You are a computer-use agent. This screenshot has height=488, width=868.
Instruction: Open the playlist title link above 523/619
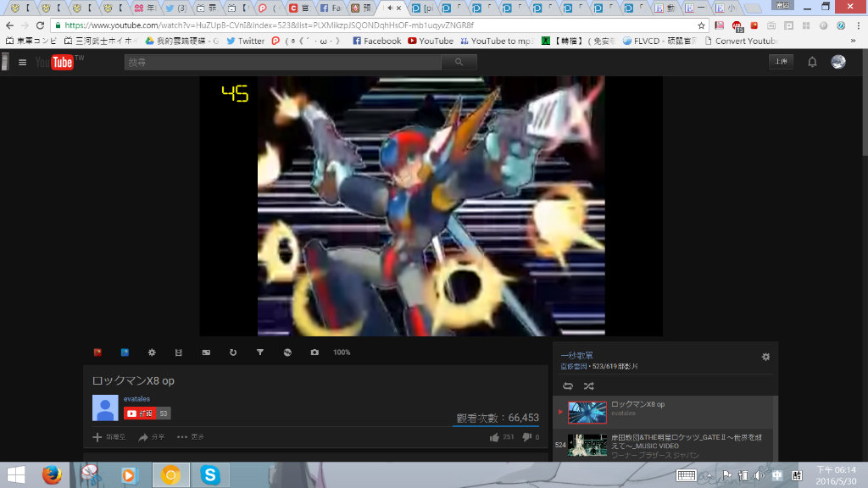(x=576, y=355)
